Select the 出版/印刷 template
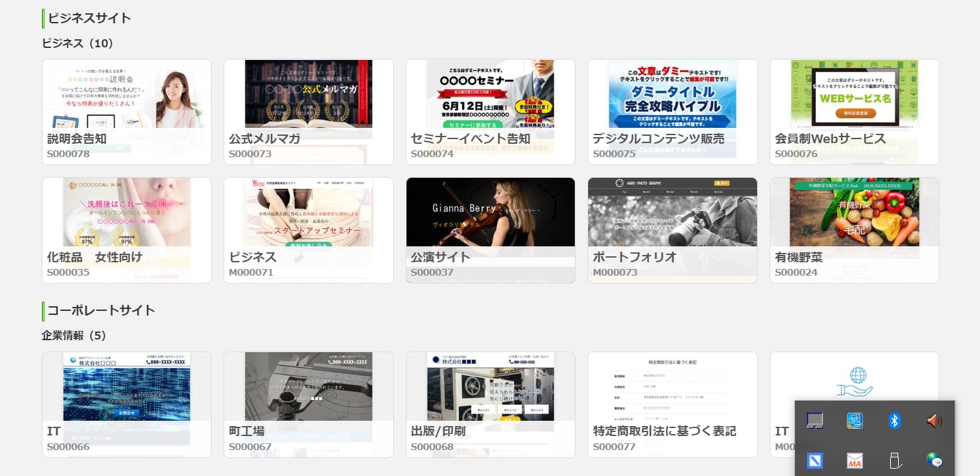This screenshot has width=980, height=476. [x=490, y=404]
